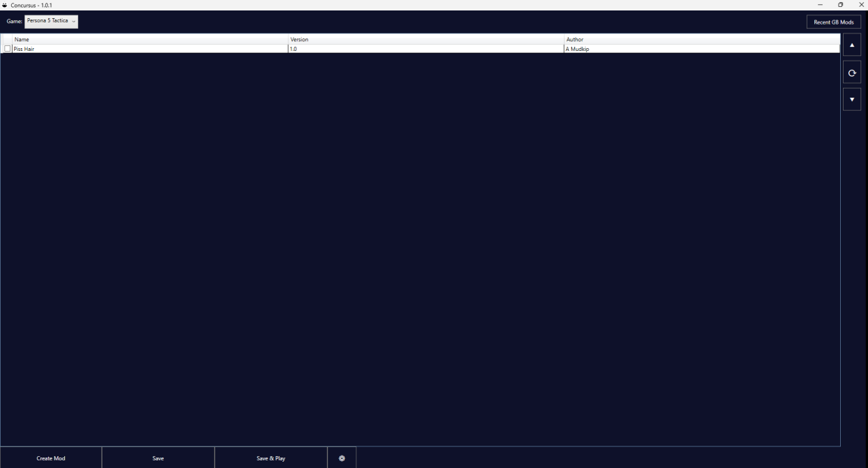868x468 pixels.
Task: Open the Game dropdown showing Persona 5 Tactica
Action: tap(52, 22)
